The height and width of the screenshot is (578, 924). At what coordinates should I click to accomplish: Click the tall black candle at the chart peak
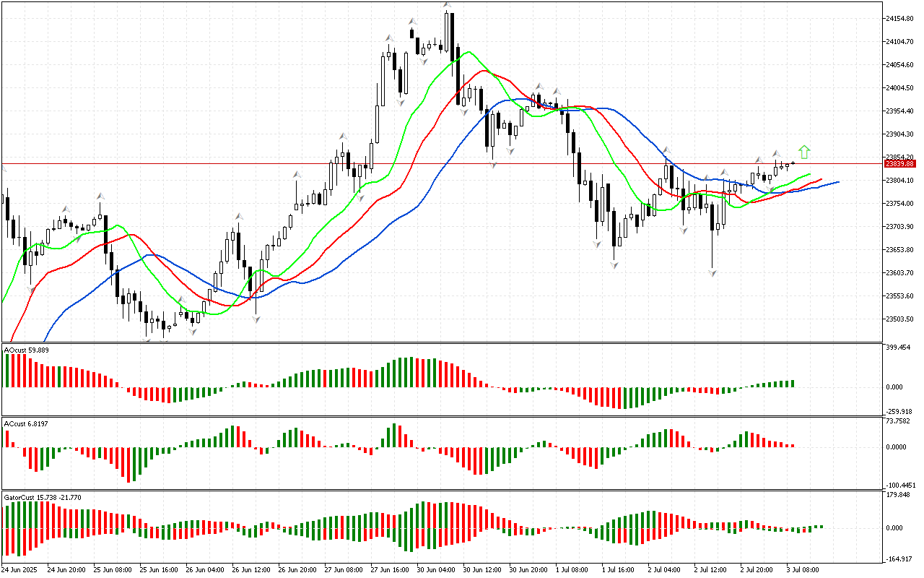coord(452,36)
